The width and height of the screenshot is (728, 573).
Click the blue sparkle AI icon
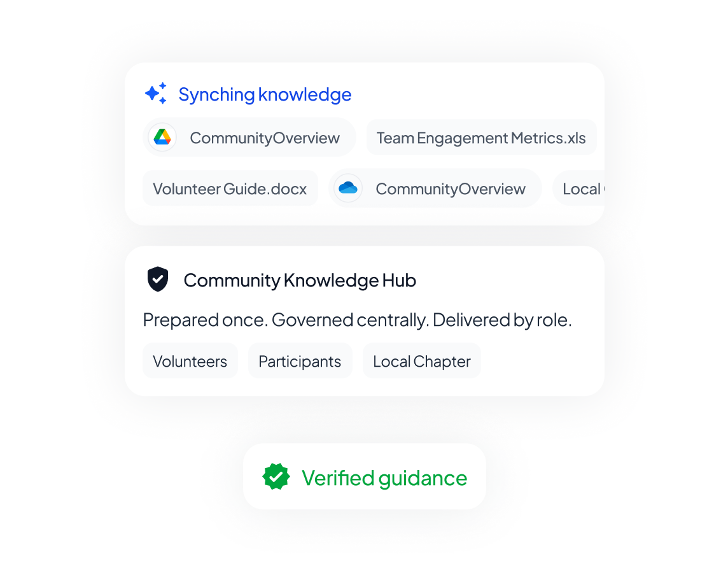(156, 94)
